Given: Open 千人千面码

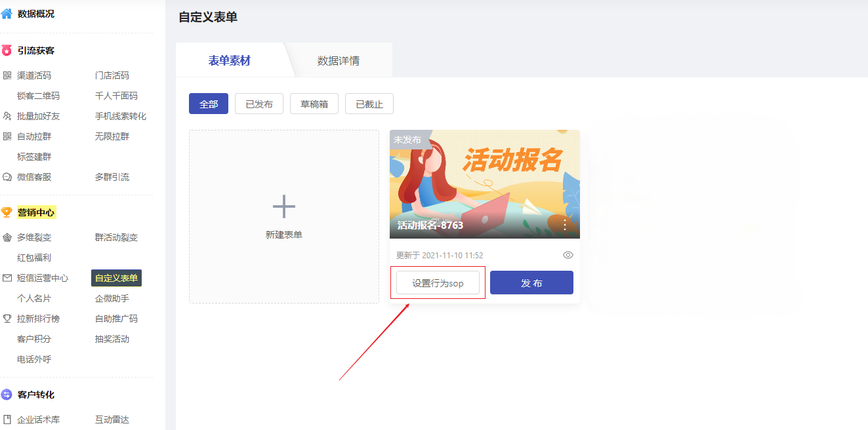Looking at the screenshot, I should click(116, 96).
